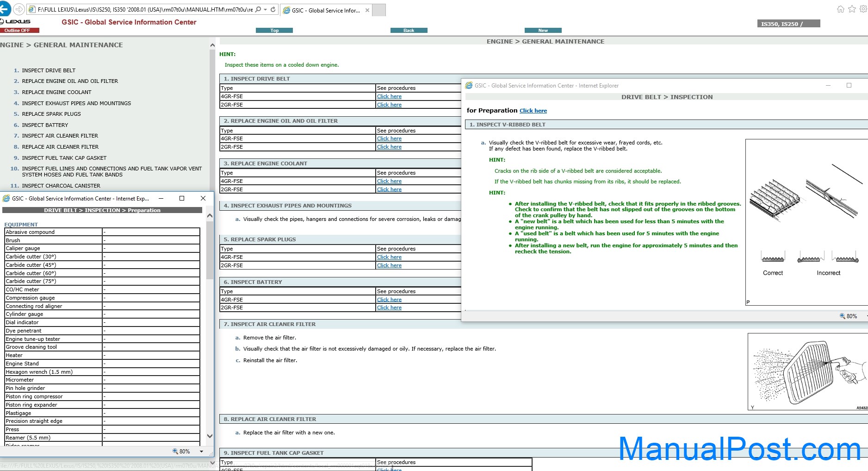Viewport: 868px width, 471px height.
Task: Click 4GR-FSE Click here under Replace Engine Oil
Action: (x=389, y=138)
